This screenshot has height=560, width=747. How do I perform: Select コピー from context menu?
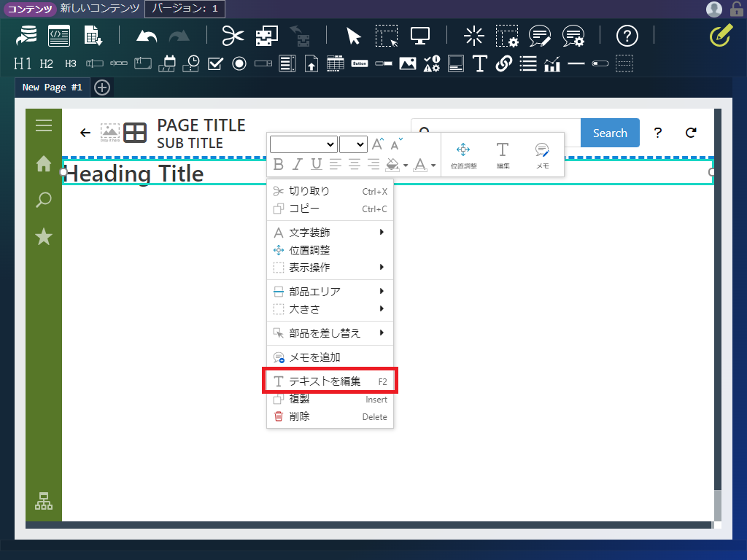click(x=330, y=209)
